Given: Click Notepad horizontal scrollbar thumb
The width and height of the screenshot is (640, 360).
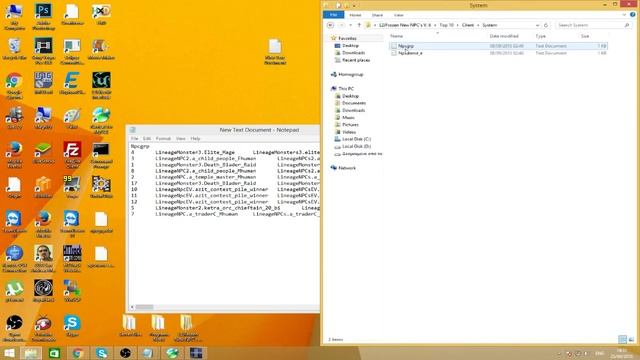Looking at the screenshot, I should click(144, 307).
